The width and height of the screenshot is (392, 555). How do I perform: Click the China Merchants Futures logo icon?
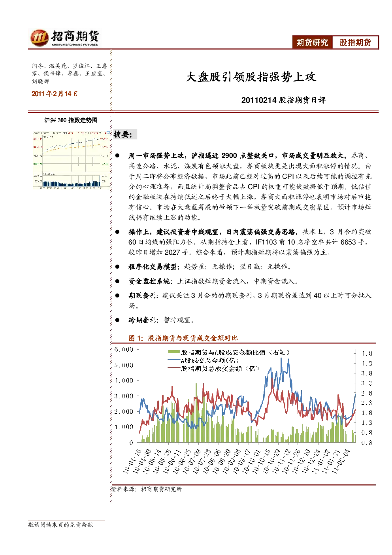click(40, 38)
